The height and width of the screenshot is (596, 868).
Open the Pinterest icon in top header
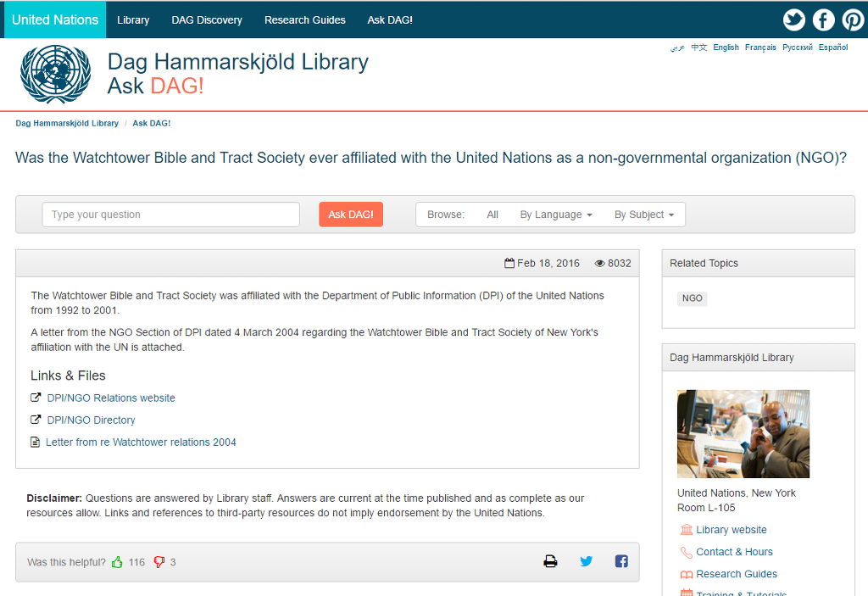(853, 20)
